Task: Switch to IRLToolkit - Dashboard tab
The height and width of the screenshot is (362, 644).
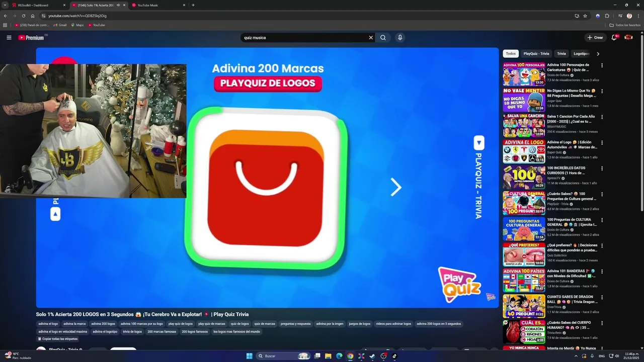Action: (38, 5)
